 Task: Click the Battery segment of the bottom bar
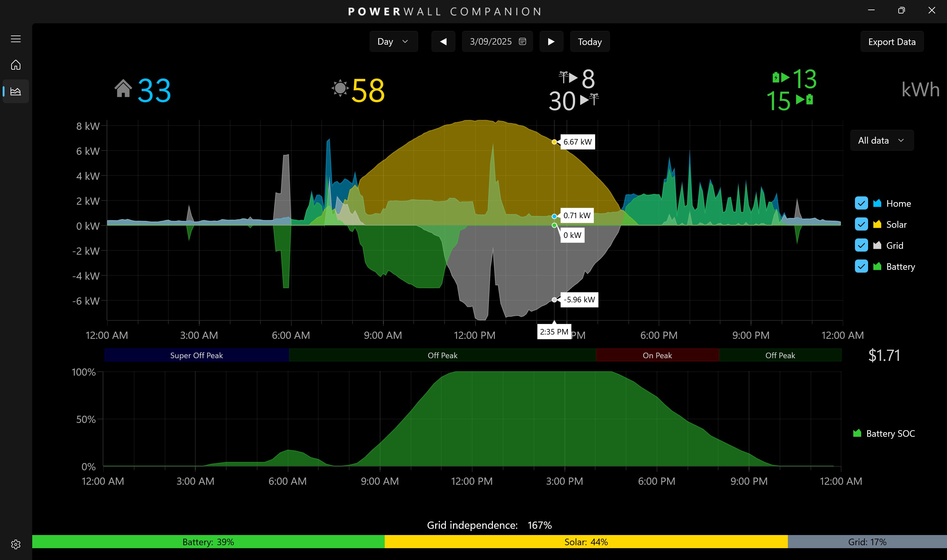point(207,542)
